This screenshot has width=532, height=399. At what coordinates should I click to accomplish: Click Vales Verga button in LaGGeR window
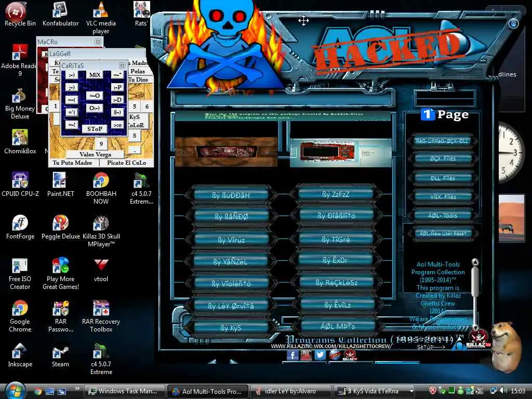[96, 154]
